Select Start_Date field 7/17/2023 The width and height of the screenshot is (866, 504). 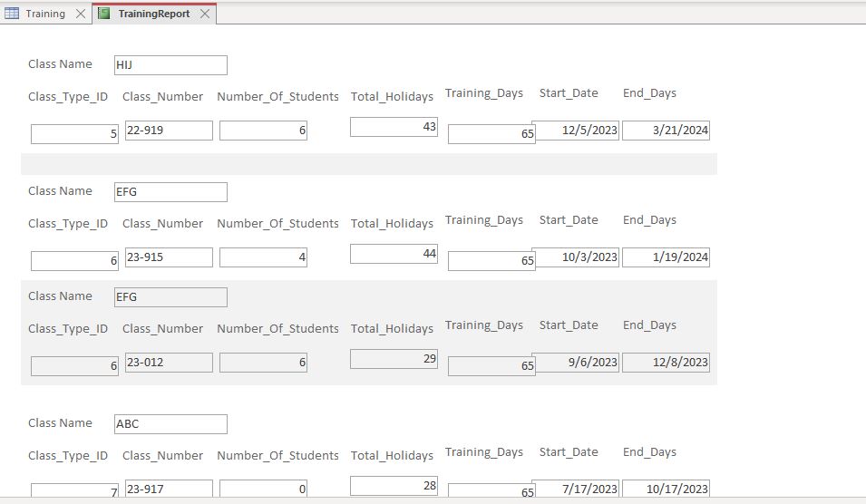575,489
